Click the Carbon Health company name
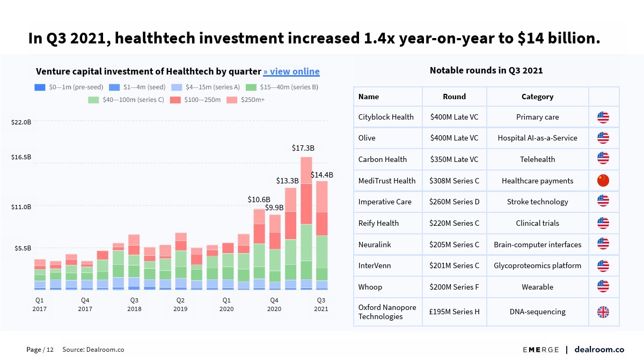644x362 pixels. [383, 159]
